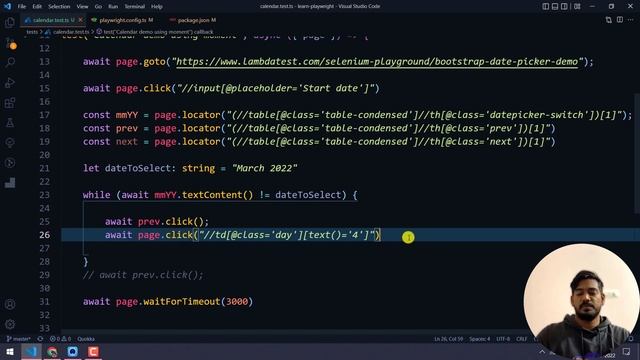Open Chrome from the taskbar
This screenshot has width=640, height=360.
52,351
